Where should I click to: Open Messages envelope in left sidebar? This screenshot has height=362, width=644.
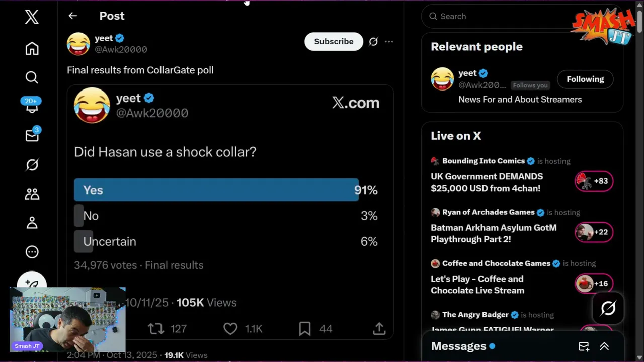[x=32, y=136]
